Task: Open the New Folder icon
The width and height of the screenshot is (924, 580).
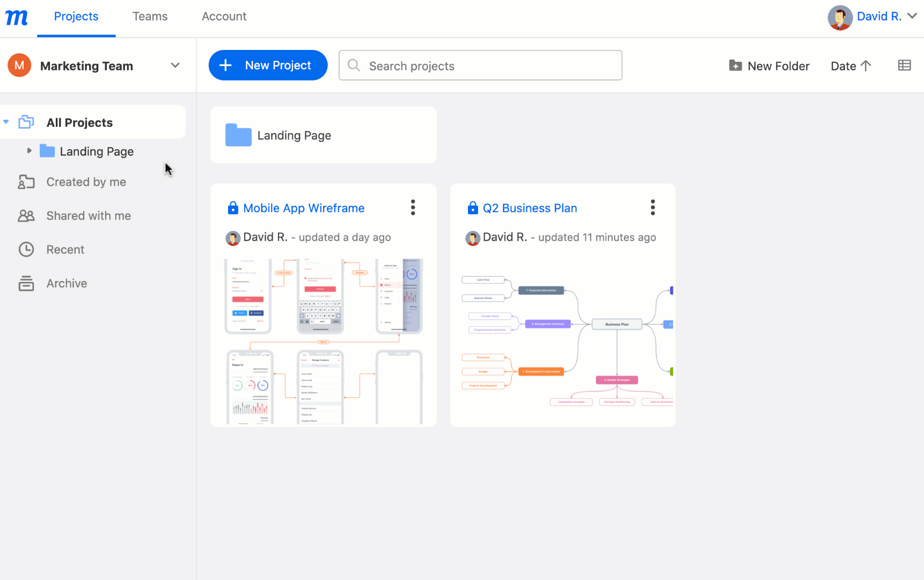Action: click(x=735, y=65)
